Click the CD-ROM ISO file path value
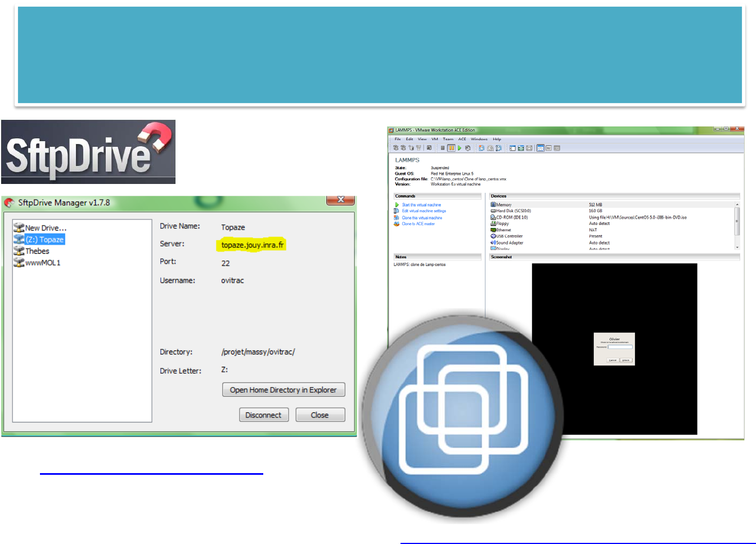This screenshot has width=756, height=544. point(638,217)
